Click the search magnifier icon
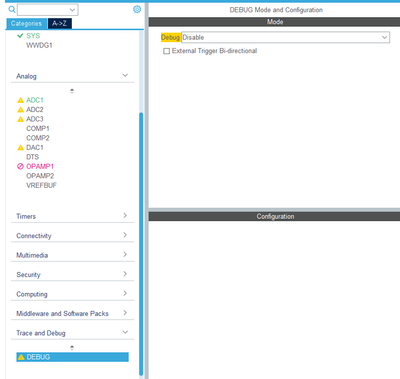Image resolution: width=400 pixels, height=379 pixels. [x=12, y=9]
